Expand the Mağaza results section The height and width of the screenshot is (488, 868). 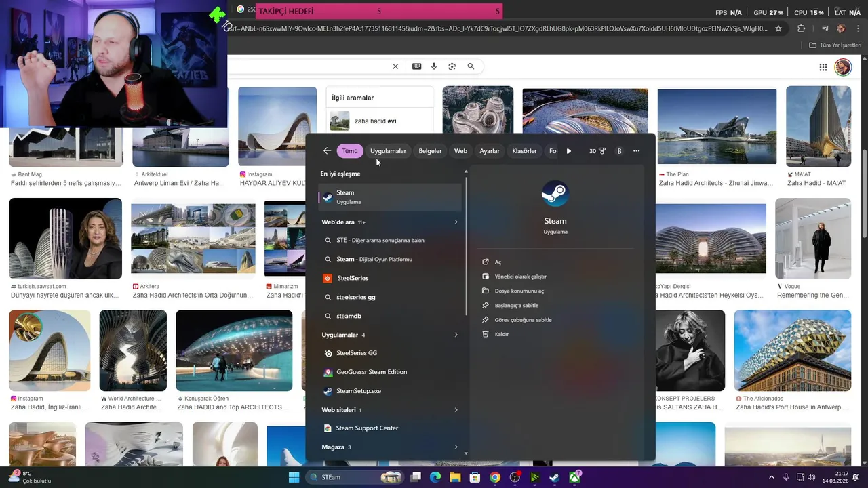pos(456,447)
